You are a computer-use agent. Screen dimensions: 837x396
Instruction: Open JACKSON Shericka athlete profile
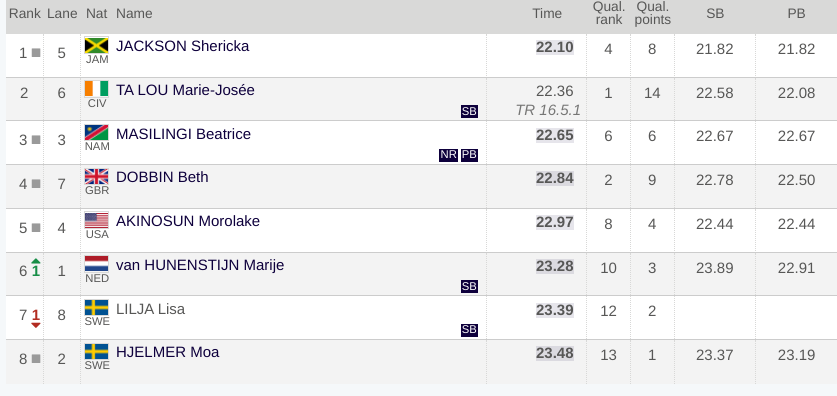click(x=183, y=46)
